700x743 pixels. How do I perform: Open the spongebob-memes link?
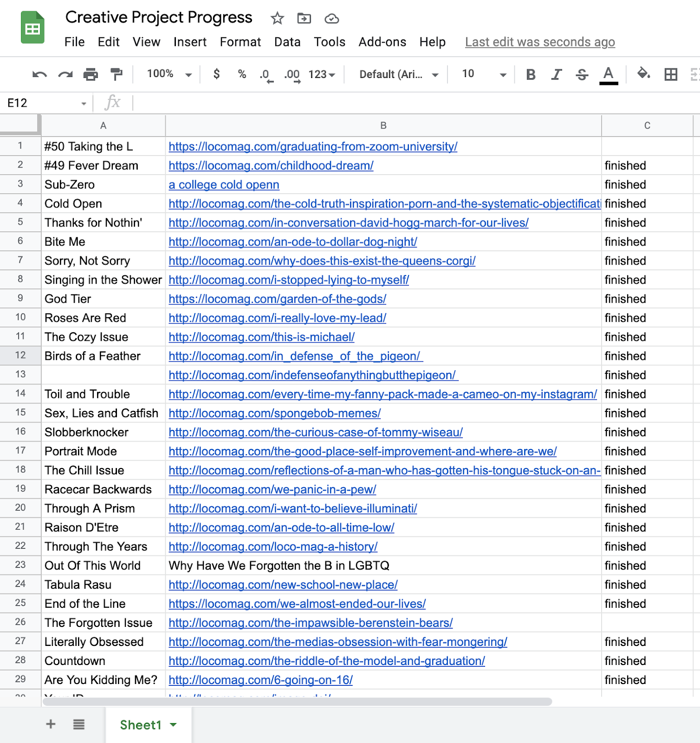point(275,413)
